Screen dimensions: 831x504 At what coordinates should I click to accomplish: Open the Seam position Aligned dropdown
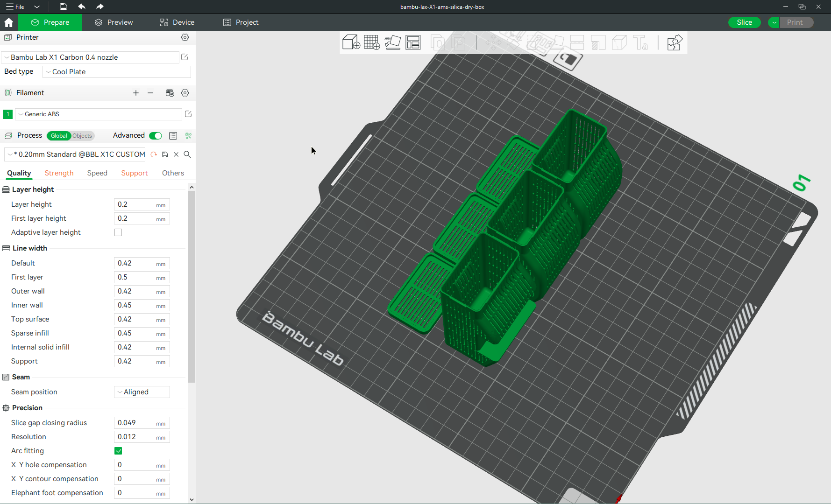(x=142, y=392)
